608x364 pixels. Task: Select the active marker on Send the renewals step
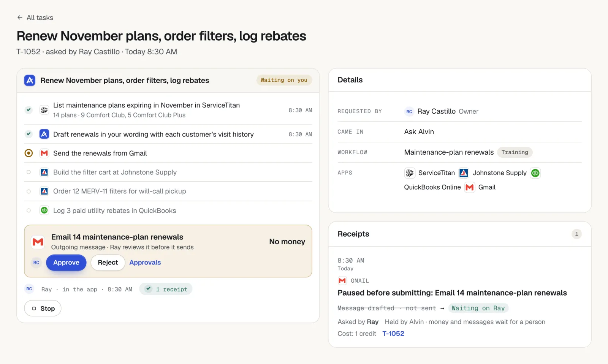[28, 153]
